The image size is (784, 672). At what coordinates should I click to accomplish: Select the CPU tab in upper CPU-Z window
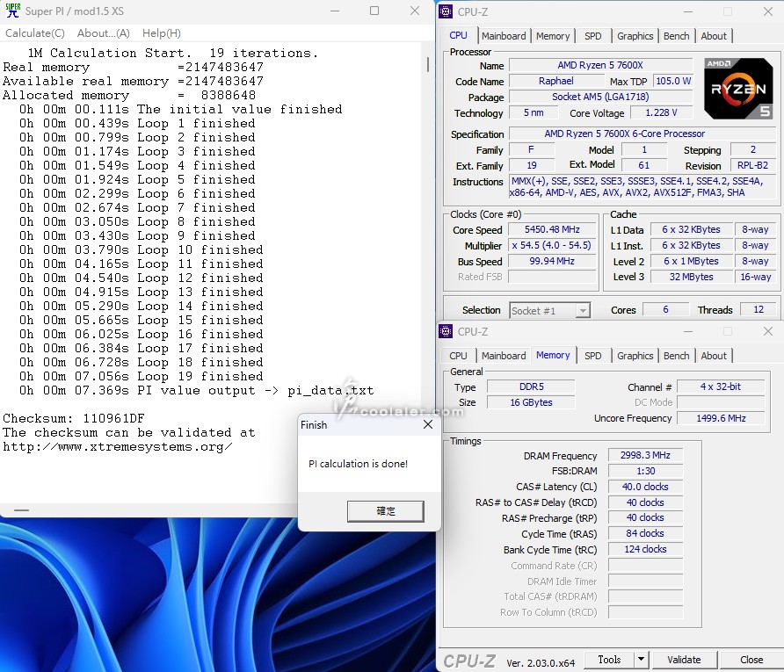(458, 35)
